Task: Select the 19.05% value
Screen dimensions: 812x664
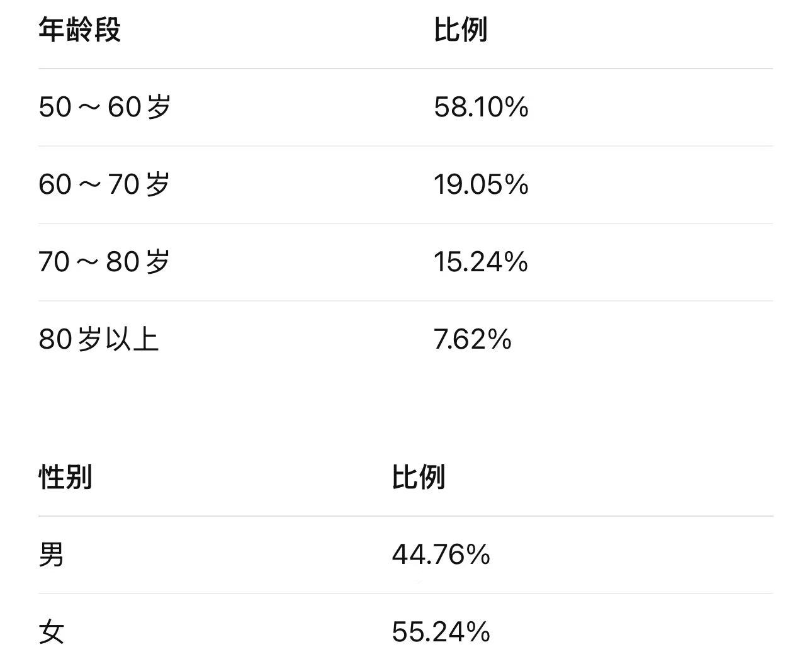Action: (x=481, y=184)
